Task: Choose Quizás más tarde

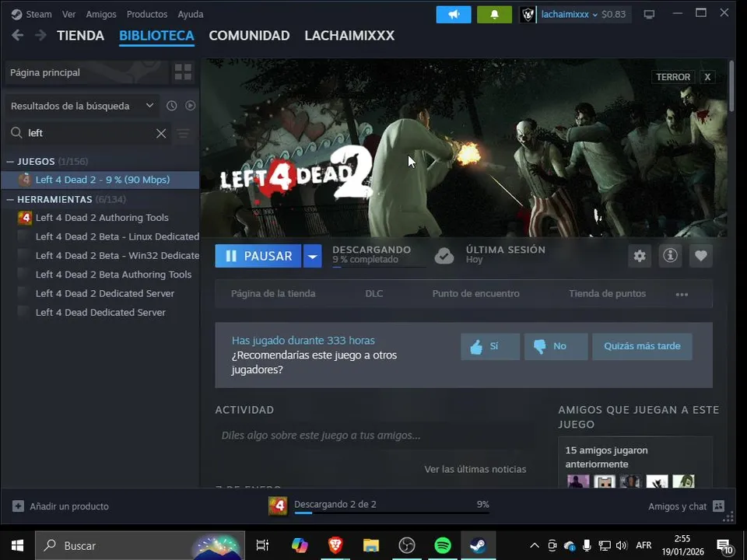Action: [x=642, y=346]
